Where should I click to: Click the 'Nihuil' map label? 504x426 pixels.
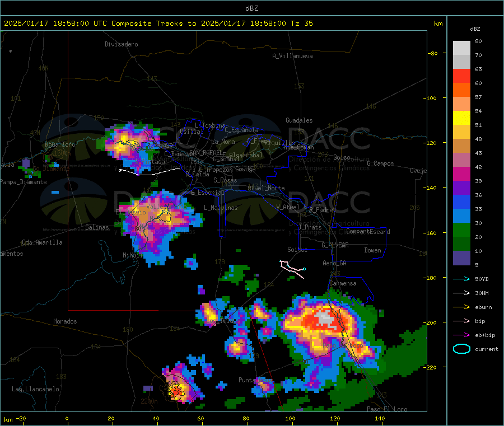133,255
